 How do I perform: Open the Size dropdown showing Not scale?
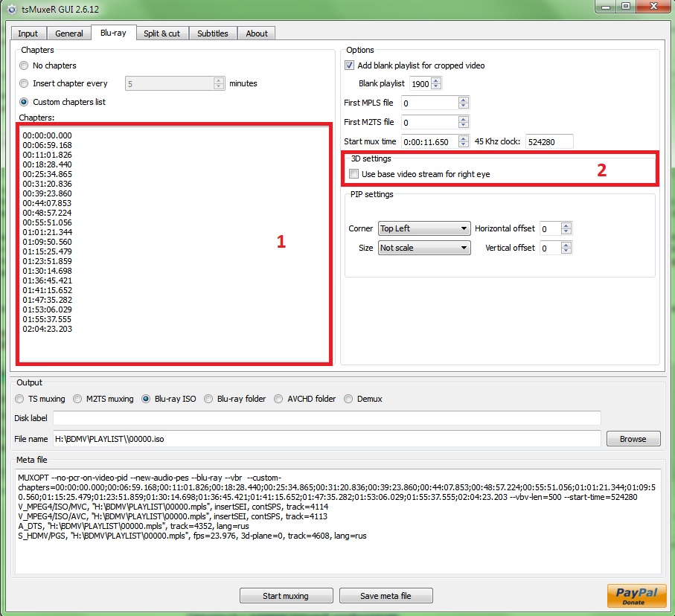point(424,248)
